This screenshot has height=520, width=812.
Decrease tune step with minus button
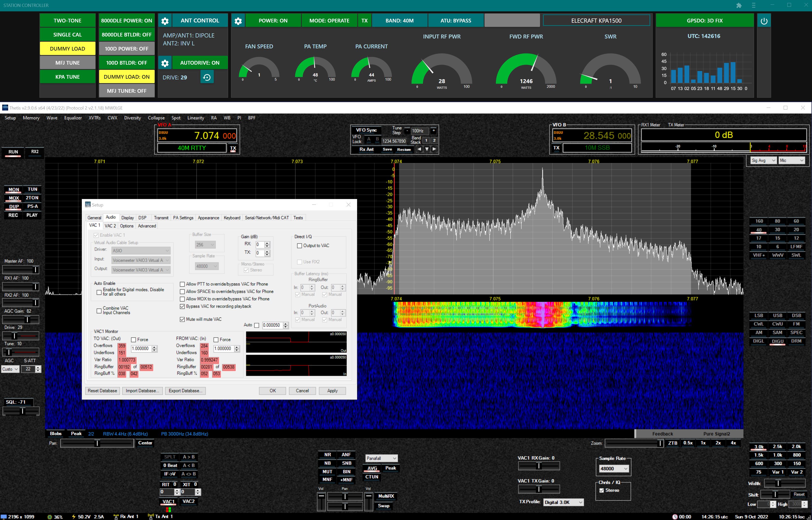tap(407, 131)
